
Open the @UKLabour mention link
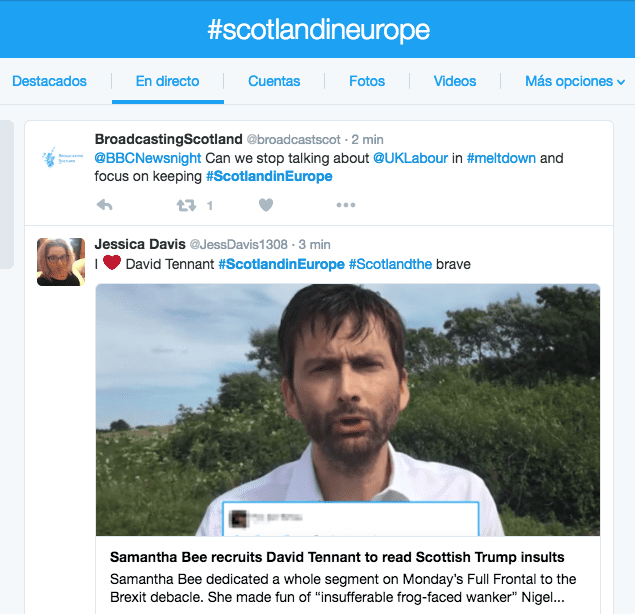point(410,158)
